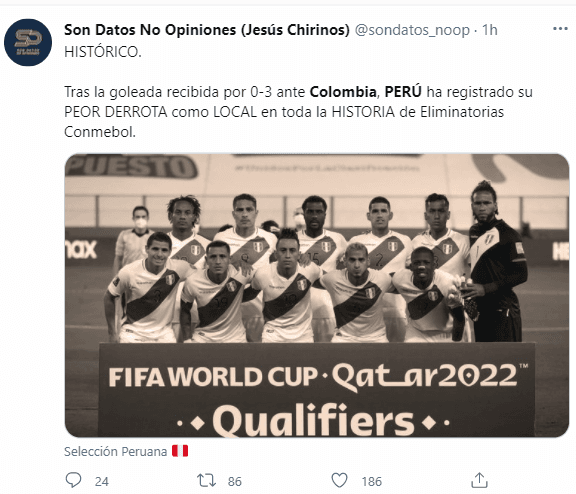Screen dimensions: 576x494
Task: Retweet this post using the retweet icon
Action: [x=206, y=480]
